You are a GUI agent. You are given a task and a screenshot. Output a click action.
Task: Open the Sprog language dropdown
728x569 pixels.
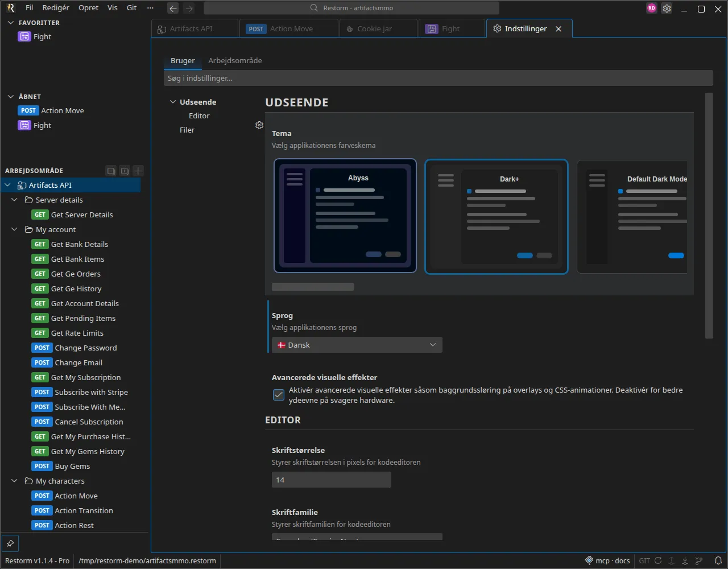pos(357,345)
